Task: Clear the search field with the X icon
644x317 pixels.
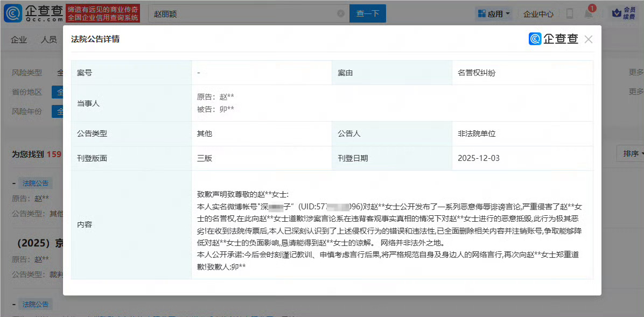Action: point(340,13)
